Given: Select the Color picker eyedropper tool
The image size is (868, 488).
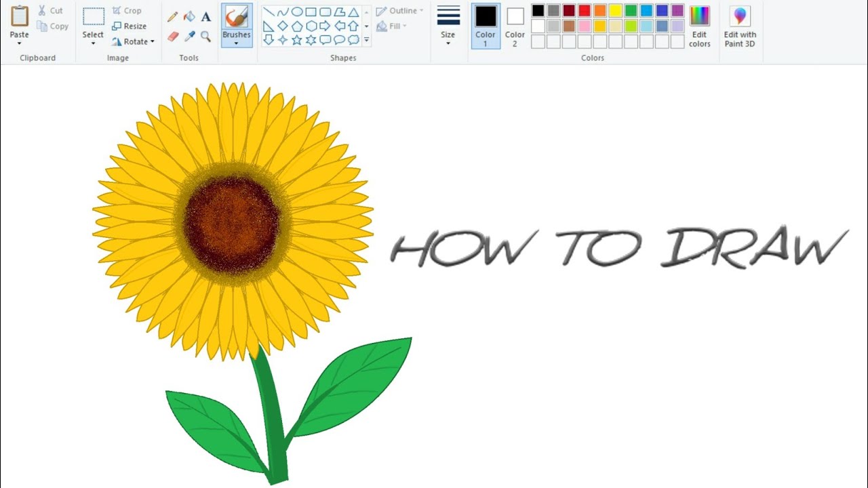Looking at the screenshot, I should click(x=190, y=36).
